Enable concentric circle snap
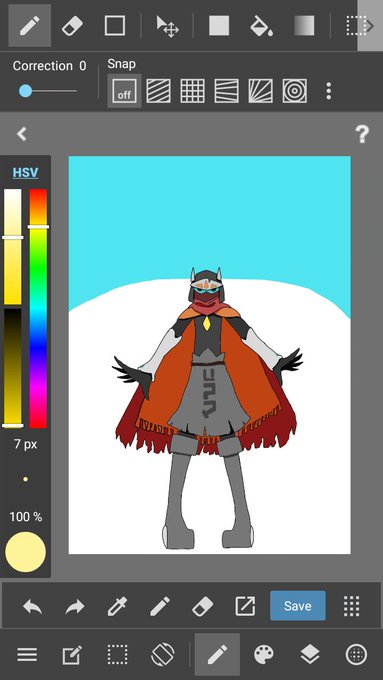Image resolution: width=383 pixels, height=680 pixels. pos(295,91)
